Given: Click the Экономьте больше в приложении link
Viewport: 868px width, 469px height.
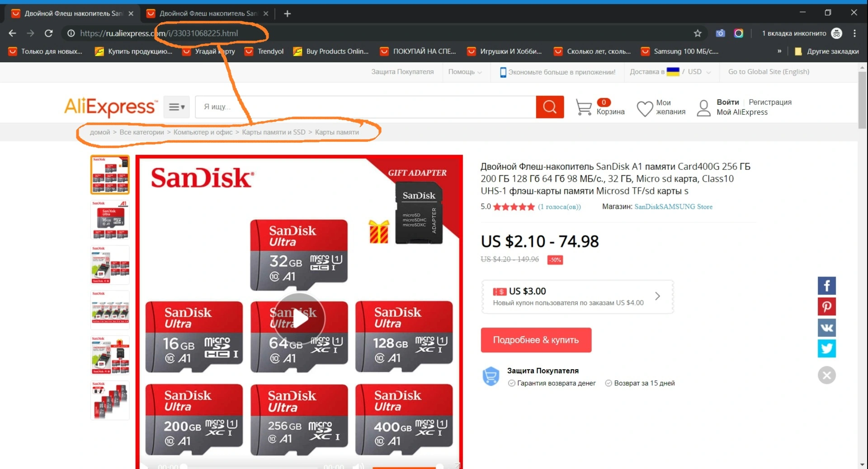Looking at the screenshot, I should (x=562, y=72).
